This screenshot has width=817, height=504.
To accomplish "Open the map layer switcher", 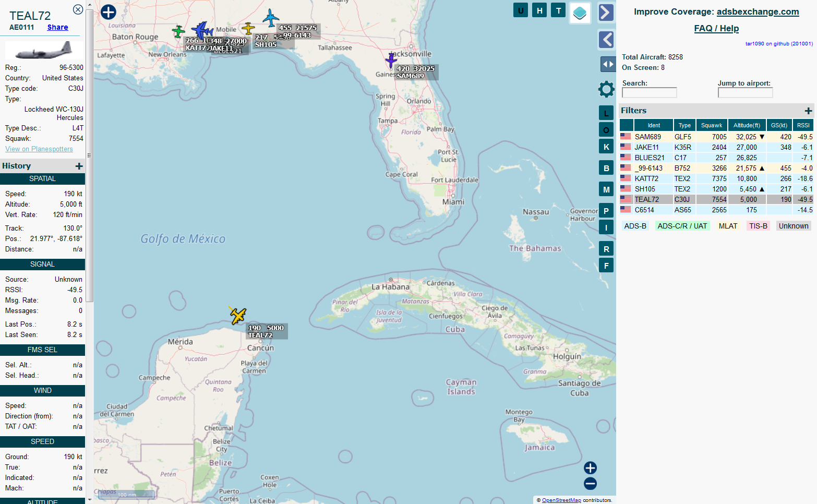I will pos(580,13).
